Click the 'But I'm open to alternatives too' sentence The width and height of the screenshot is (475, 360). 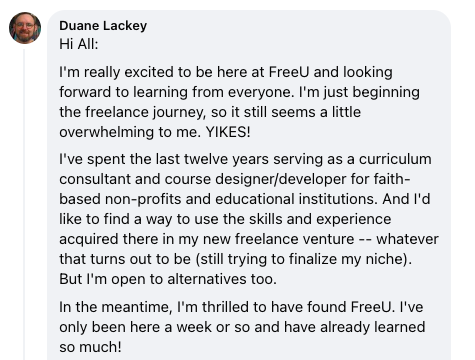coord(168,279)
